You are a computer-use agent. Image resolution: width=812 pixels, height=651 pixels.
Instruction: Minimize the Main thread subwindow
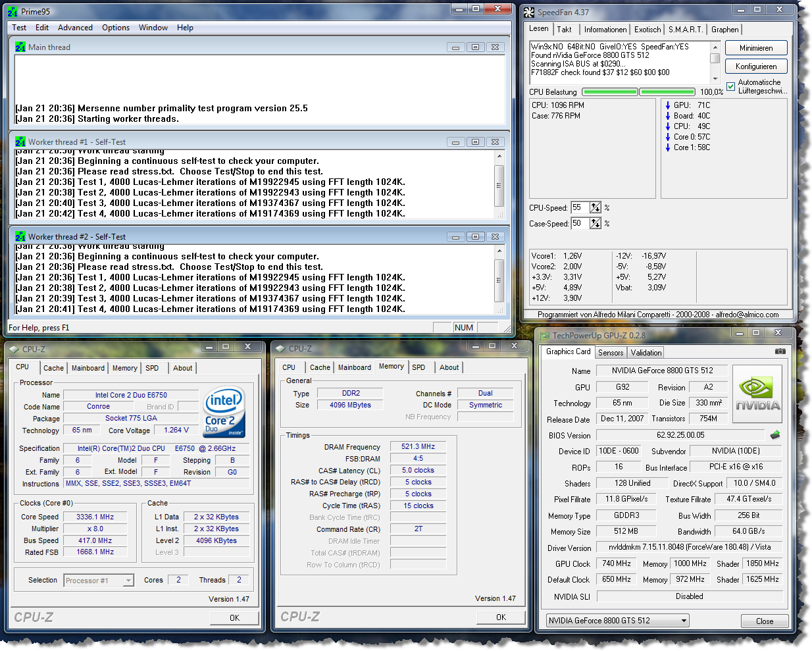click(455, 47)
